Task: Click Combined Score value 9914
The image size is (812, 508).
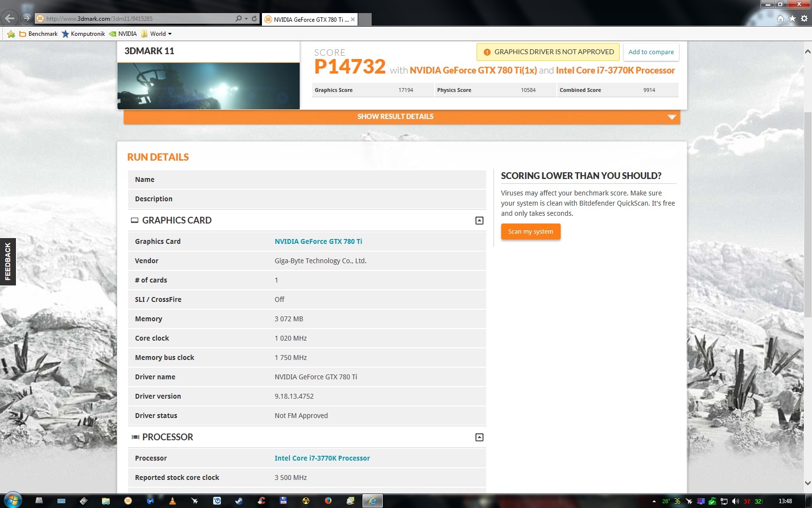Action: pyautogui.click(x=649, y=90)
